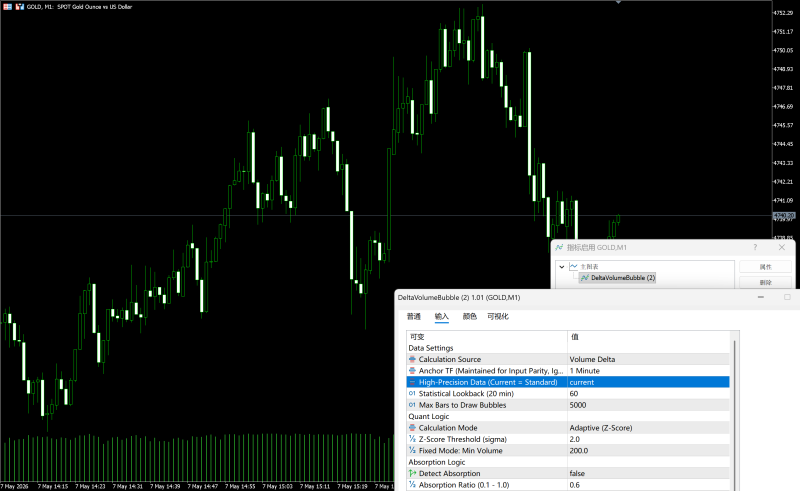The height and width of the screenshot is (491, 800).
Task: Click price label 4752.29 on price axis
Action: 784,13
